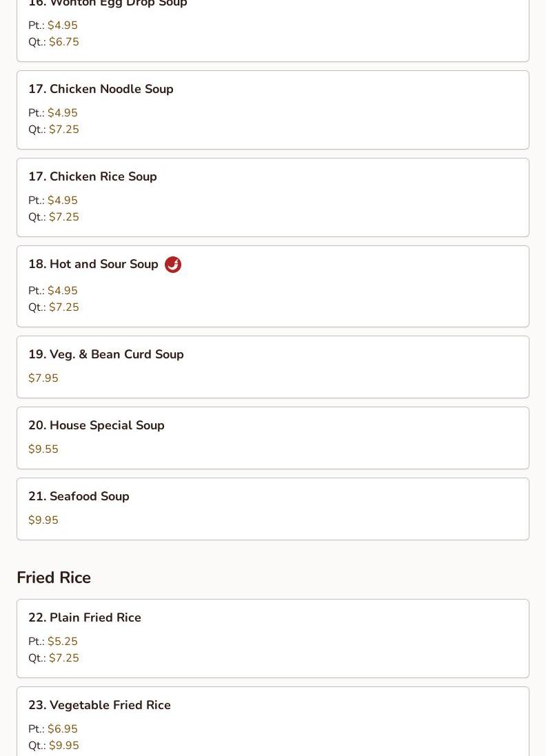This screenshot has width=546, height=756.
Task: Select the 17. Chicken Rice Soup card
Action: point(273,198)
